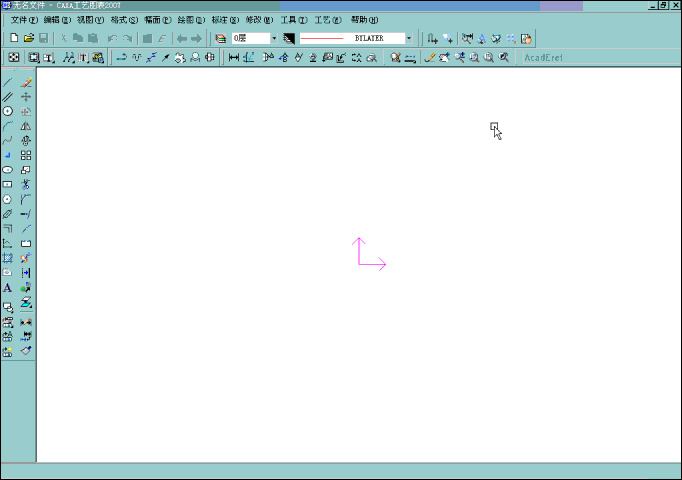The image size is (682, 480).
Task: Click the text annotation T icon
Action: point(84,57)
